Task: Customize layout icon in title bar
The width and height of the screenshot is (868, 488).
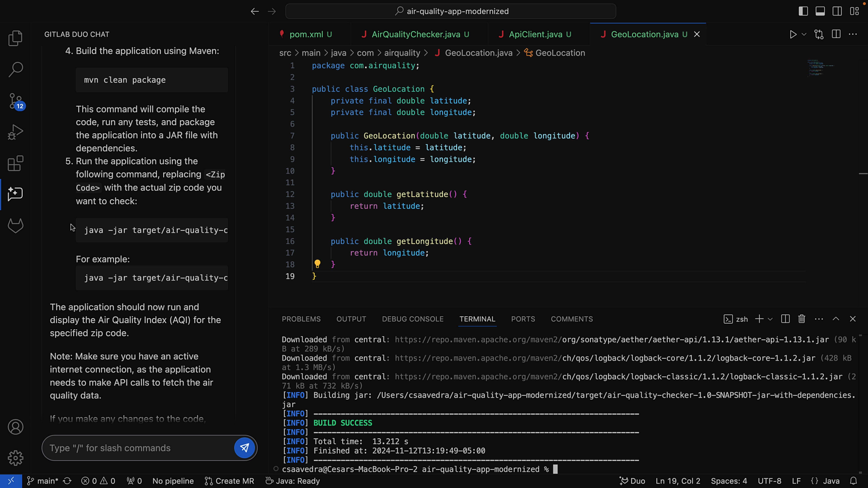Action: point(854,12)
